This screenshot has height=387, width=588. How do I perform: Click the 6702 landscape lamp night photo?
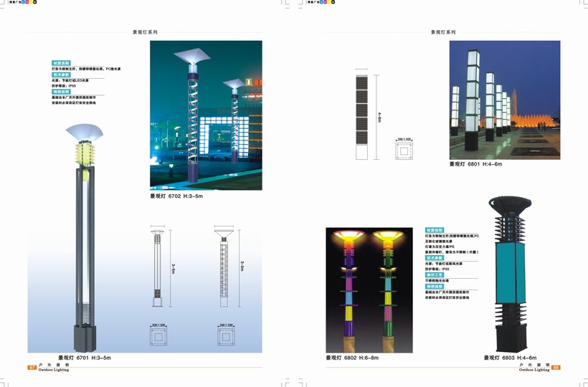[x=206, y=115]
